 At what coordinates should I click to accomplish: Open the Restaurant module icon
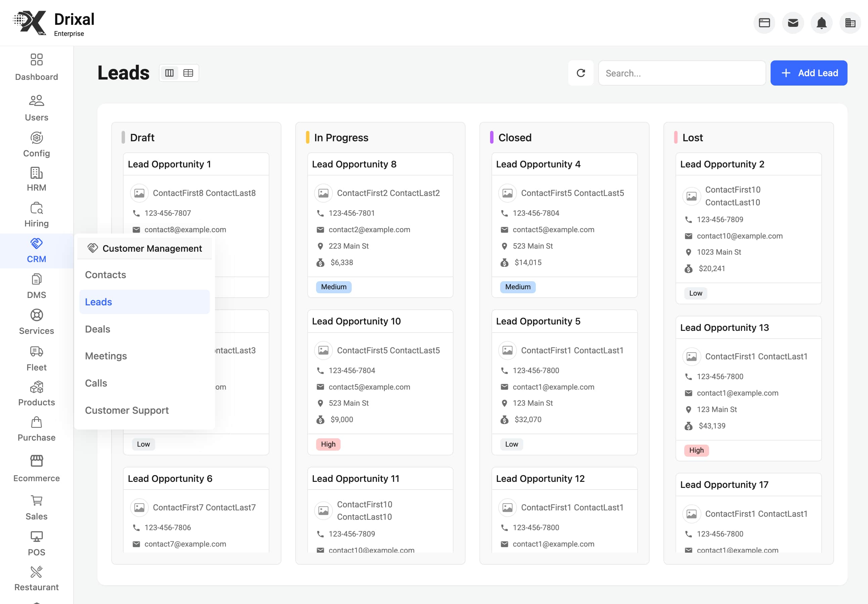coord(36,572)
